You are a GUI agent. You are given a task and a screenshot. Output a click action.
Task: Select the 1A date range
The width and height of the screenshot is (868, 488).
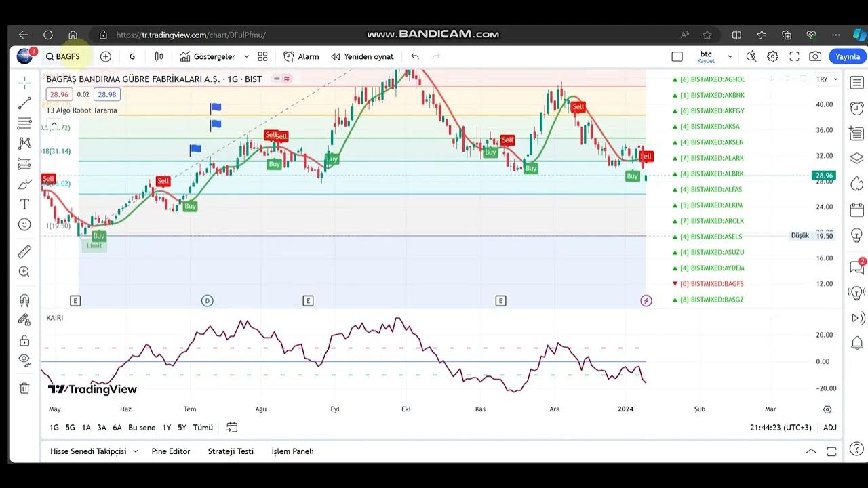coord(86,428)
